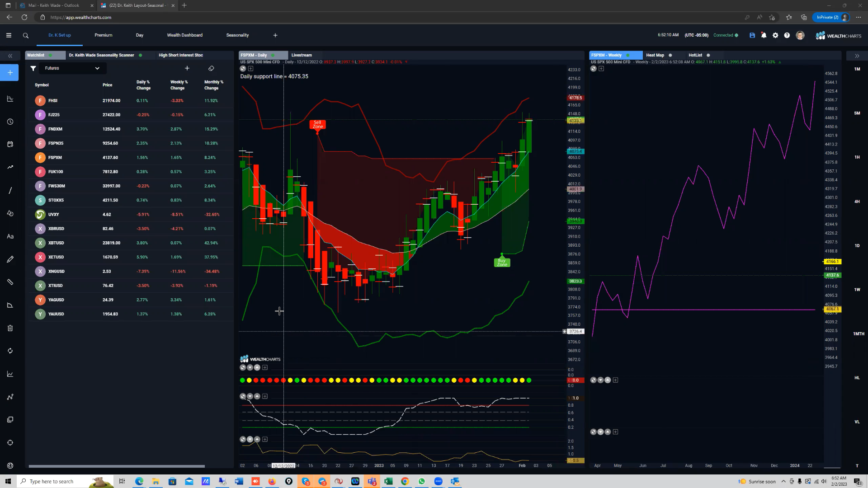Expand the oscillator pane plus box

coord(265,396)
